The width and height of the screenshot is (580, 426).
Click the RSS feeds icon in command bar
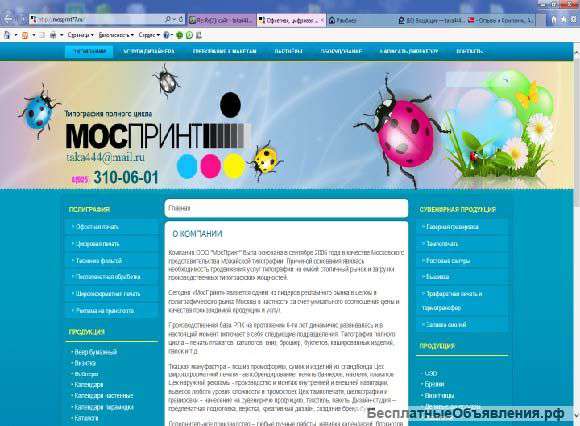pos(25,36)
